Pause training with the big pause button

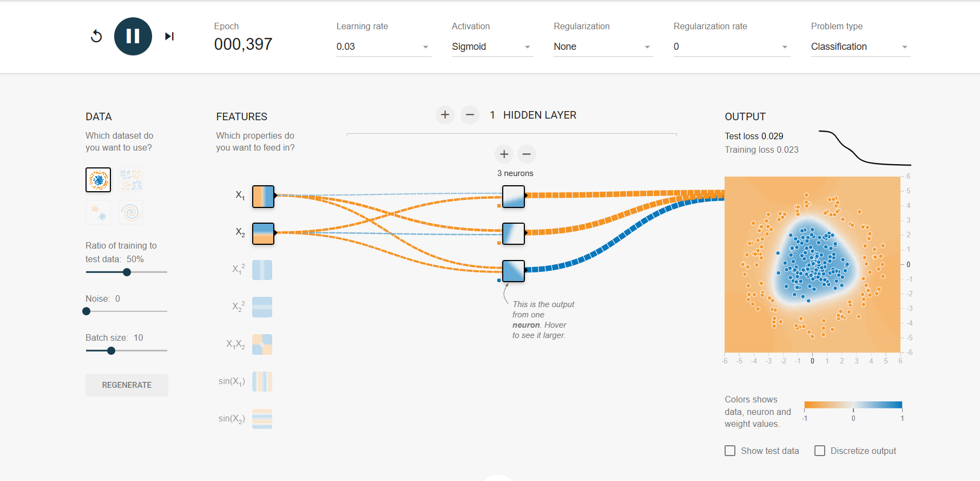[133, 36]
